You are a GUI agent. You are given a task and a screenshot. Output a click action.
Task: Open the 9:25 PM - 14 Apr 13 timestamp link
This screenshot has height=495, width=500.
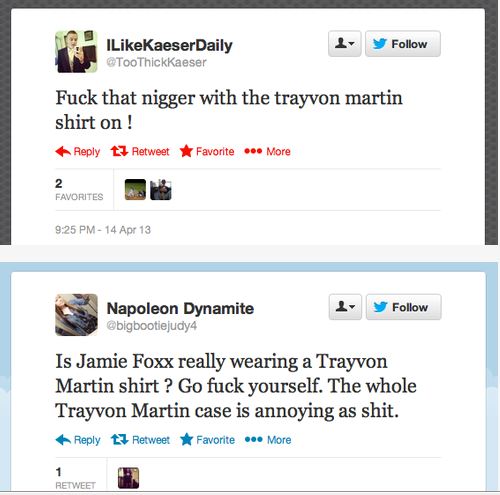103,230
